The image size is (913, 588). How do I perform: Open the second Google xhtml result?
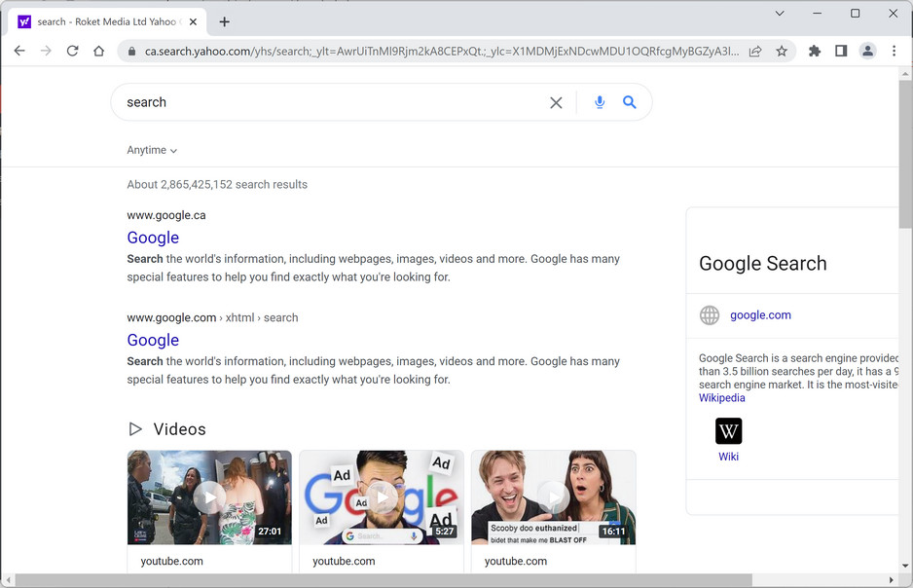coord(153,340)
